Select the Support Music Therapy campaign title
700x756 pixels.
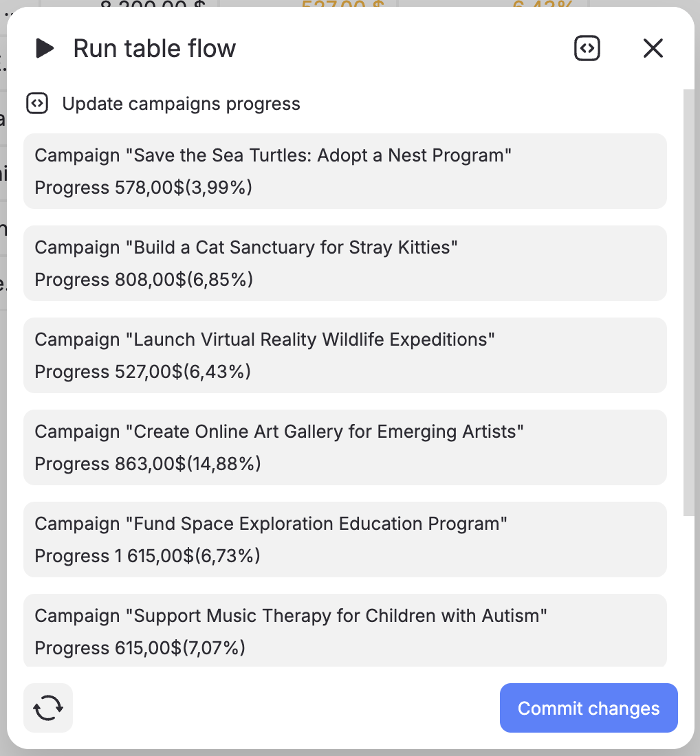click(x=291, y=616)
